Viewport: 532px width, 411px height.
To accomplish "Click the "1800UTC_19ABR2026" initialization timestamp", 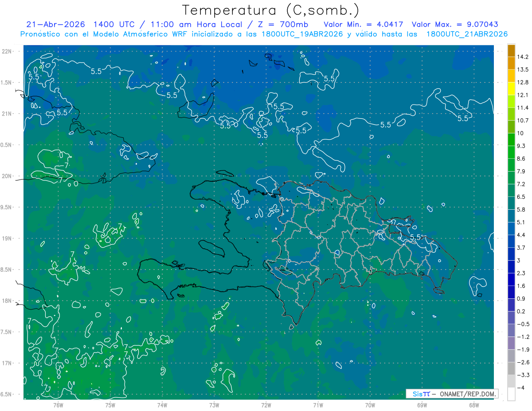I will coord(301,34).
